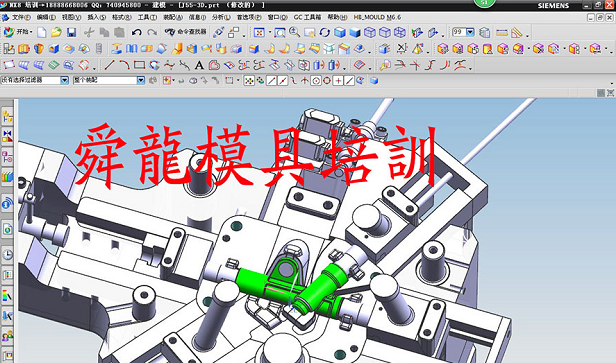The height and width of the screenshot is (363, 616).
Task: Open the work layer 99 dropdown
Action: 470,32
